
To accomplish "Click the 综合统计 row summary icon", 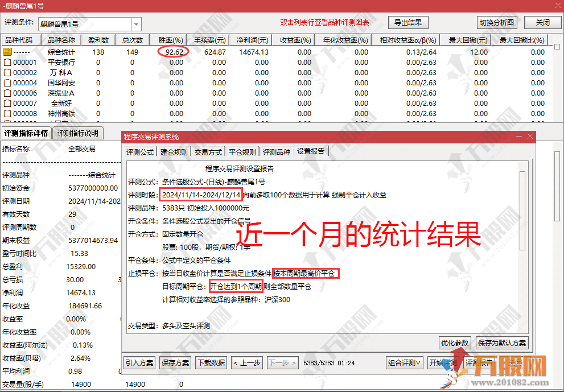I will point(7,52).
